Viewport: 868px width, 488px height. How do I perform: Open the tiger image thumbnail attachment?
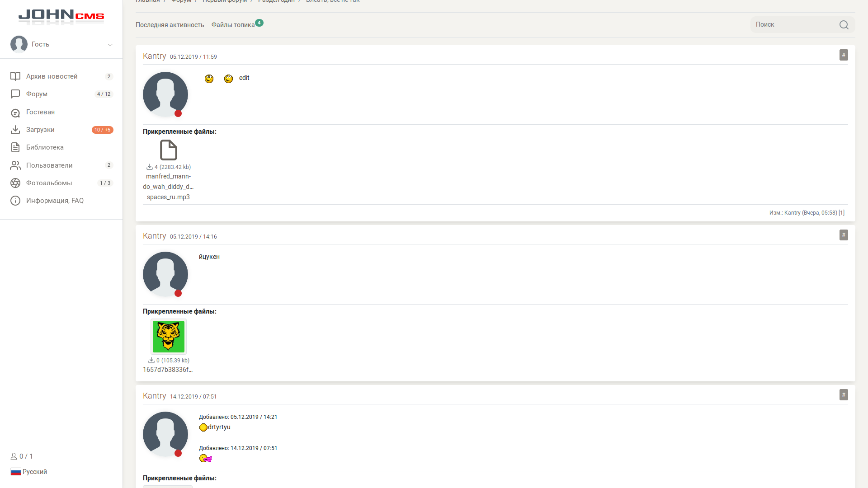(168, 337)
